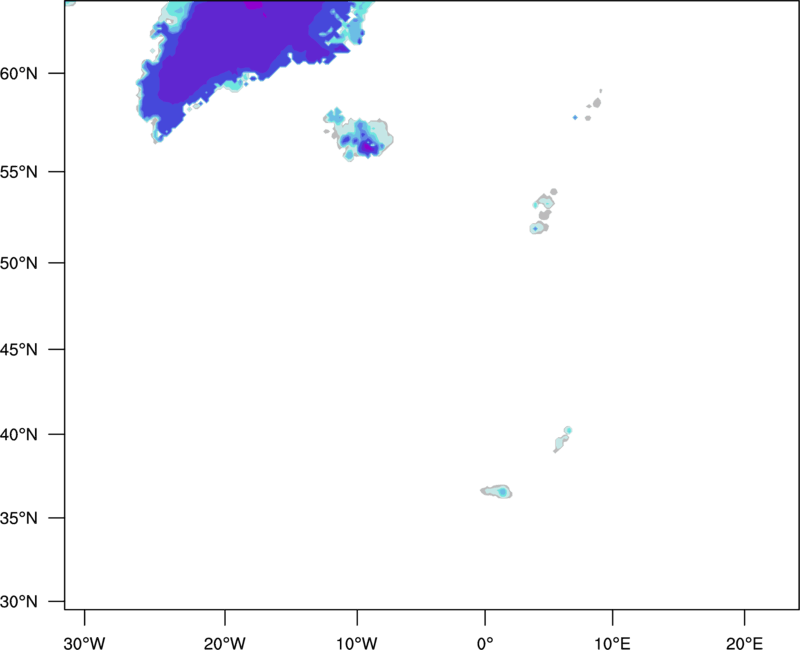800x650 pixels.
Task: Select the 50°N latitude tick label
Action: (40, 263)
